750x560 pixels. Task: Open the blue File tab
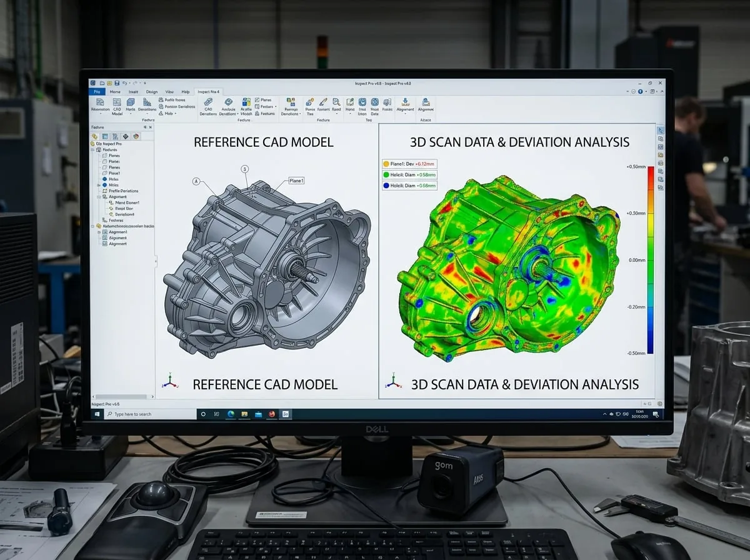97,92
